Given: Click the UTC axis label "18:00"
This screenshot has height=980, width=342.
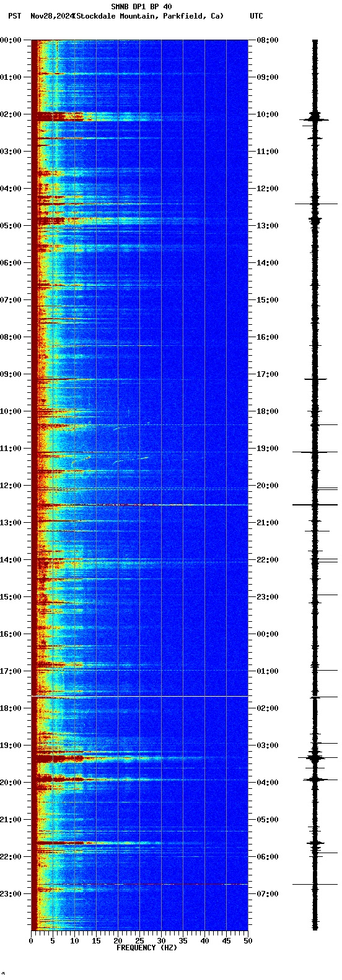Looking at the screenshot, I should 268,411.
